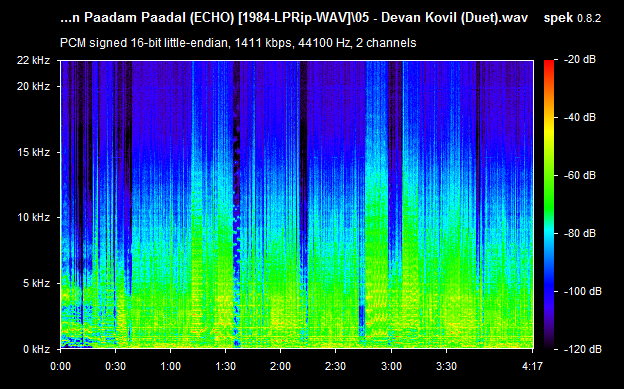The width and height of the screenshot is (624, 389).
Task: Click the 4:17 end time label
Action: [x=532, y=366]
